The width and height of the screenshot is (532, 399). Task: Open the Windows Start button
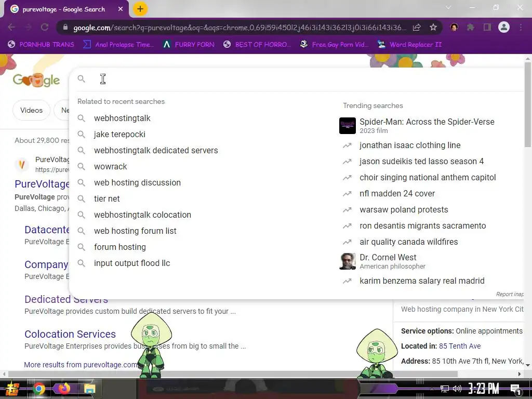[11, 389]
